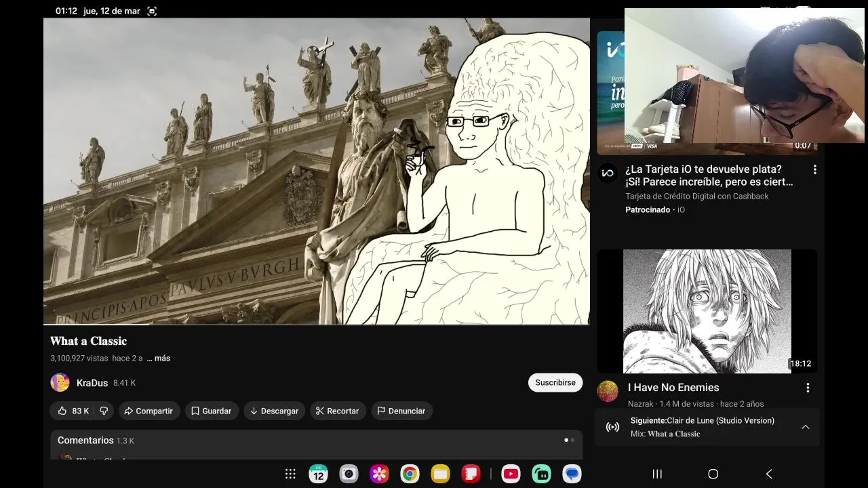Open green robot-face app in taskbar
The width and height of the screenshot is (868, 488).
pos(541,474)
